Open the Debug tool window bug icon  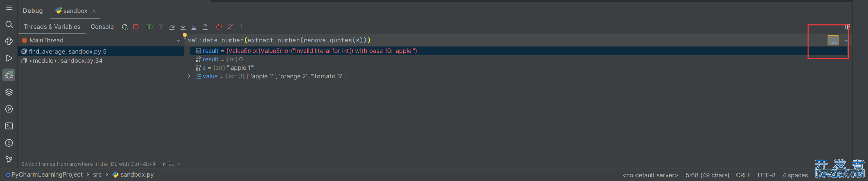9,75
